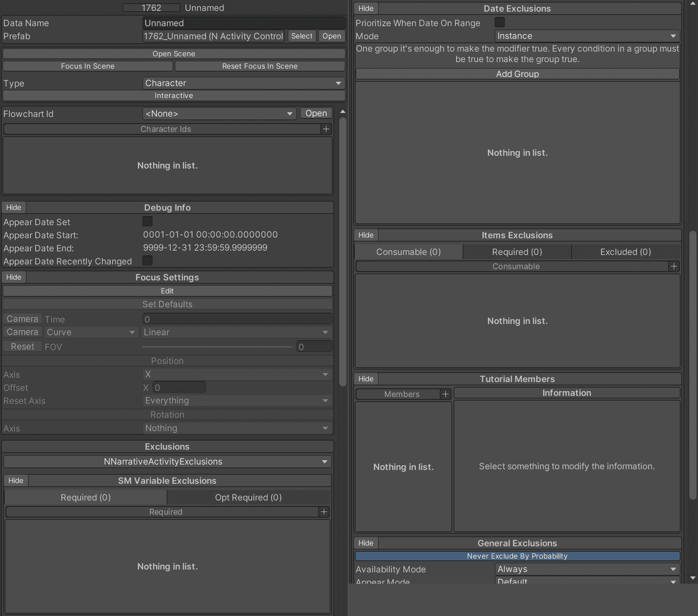The image size is (698, 616).
Task: Click the FOV value field
Action: 314,347
